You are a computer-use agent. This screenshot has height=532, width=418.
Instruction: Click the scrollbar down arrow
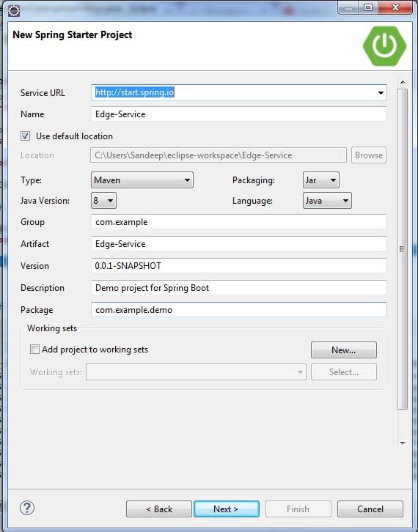403,443
